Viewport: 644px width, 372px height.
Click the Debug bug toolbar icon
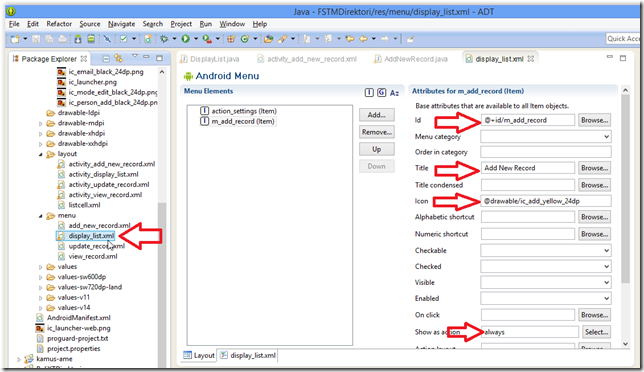164,39
